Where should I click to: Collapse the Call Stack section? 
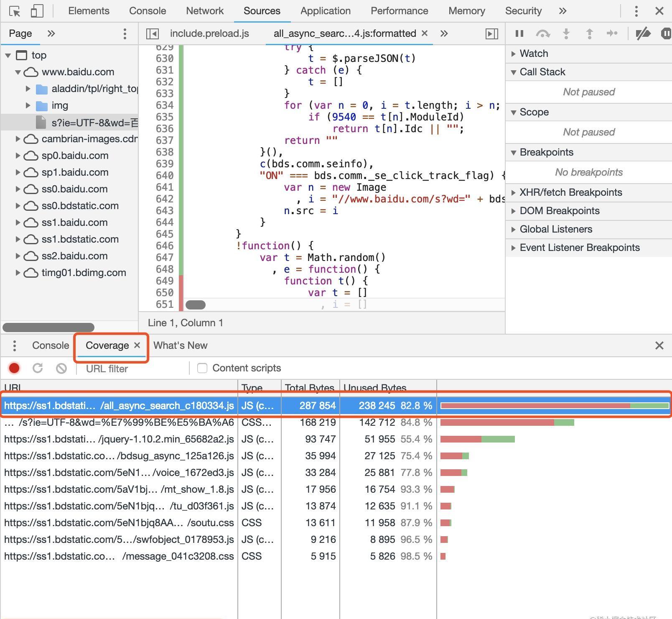point(589,72)
